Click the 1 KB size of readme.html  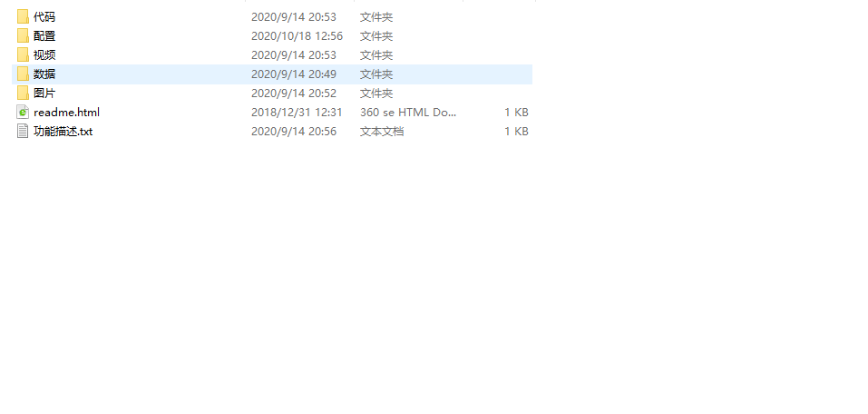516,112
